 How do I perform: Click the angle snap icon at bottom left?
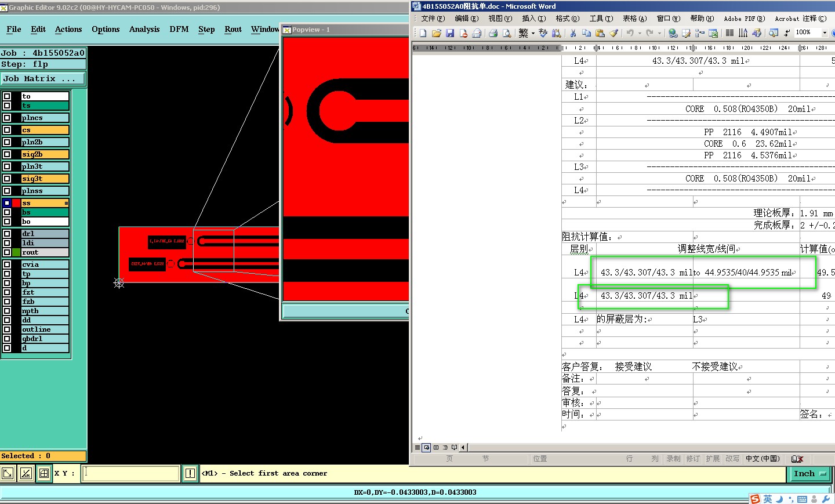[26, 473]
